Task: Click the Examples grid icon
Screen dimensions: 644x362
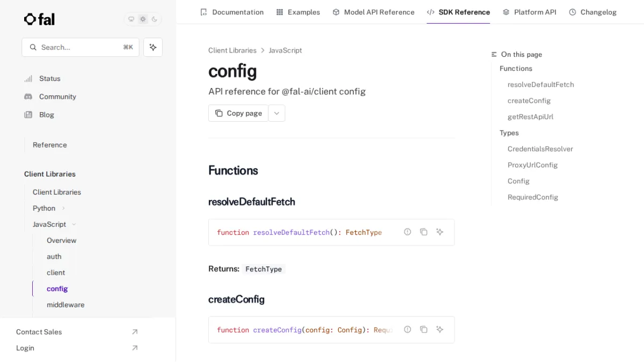Action: [x=280, y=12]
